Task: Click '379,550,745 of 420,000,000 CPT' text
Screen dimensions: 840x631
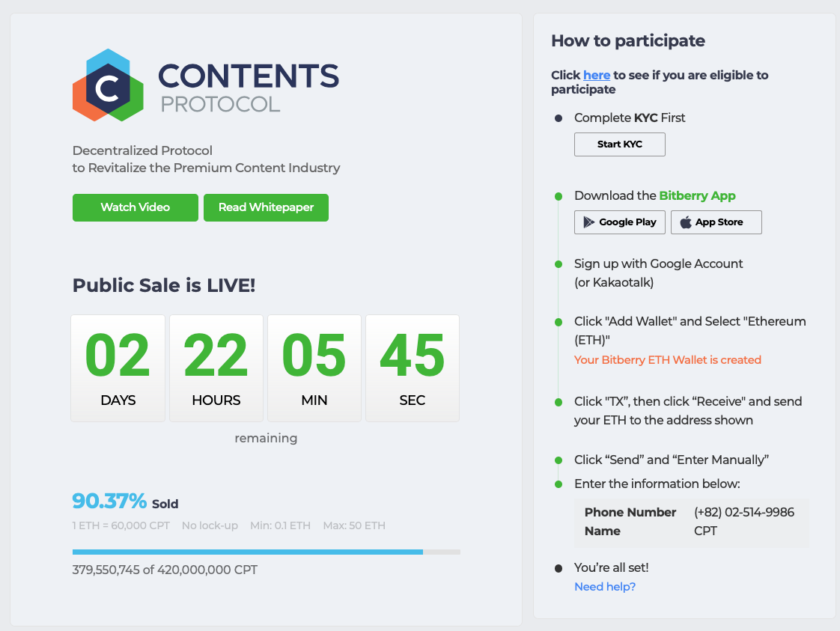Action: click(165, 570)
